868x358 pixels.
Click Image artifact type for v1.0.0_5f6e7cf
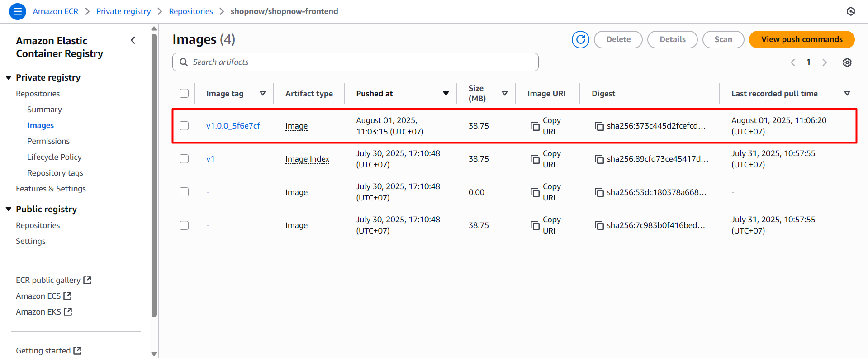(296, 126)
